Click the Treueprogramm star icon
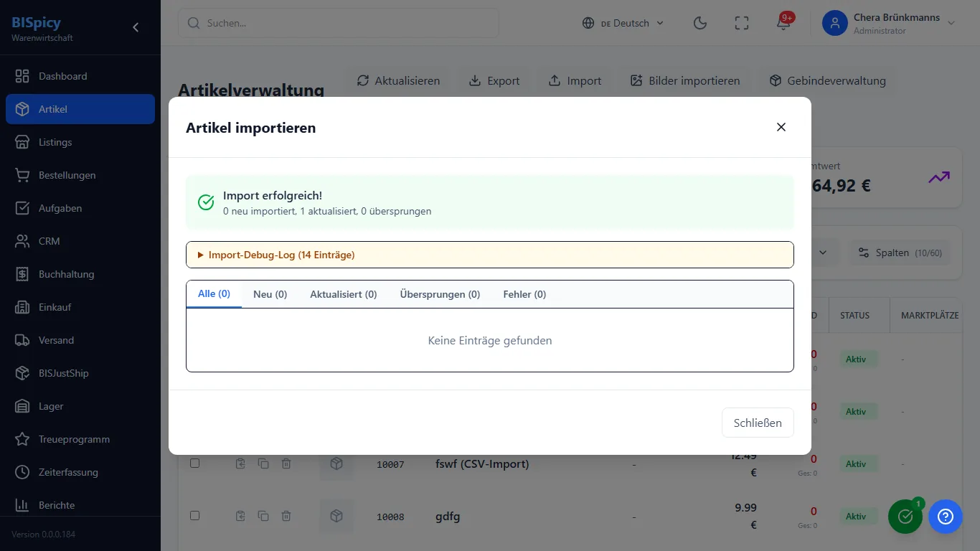 point(22,439)
